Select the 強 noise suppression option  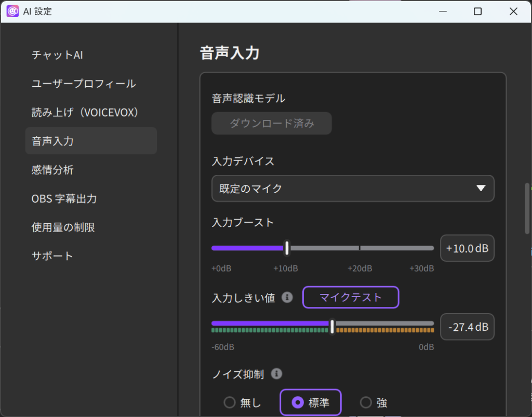click(x=374, y=403)
